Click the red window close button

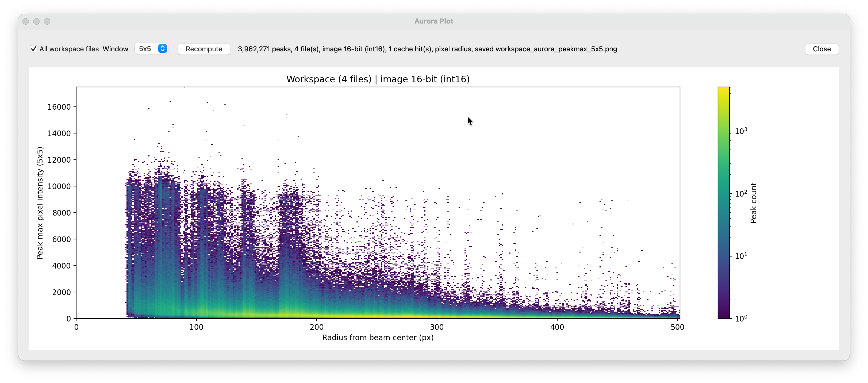point(26,21)
